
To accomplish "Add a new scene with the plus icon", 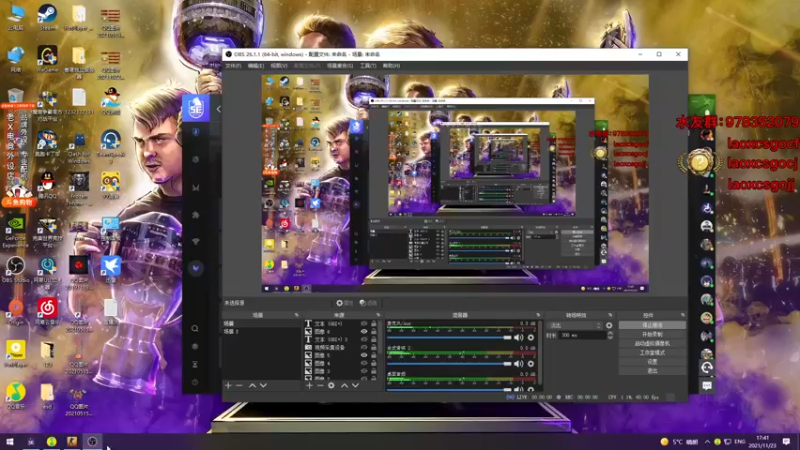I will pos(228,386).
